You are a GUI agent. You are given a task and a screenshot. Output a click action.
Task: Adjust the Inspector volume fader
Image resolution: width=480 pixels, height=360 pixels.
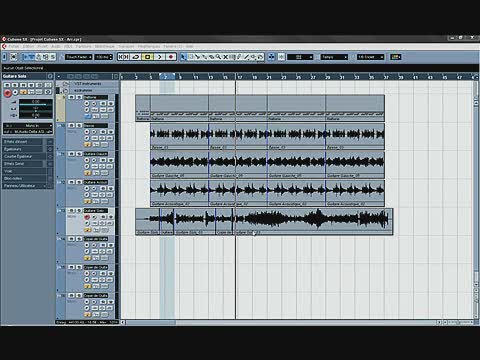click(x=36, y=104)
